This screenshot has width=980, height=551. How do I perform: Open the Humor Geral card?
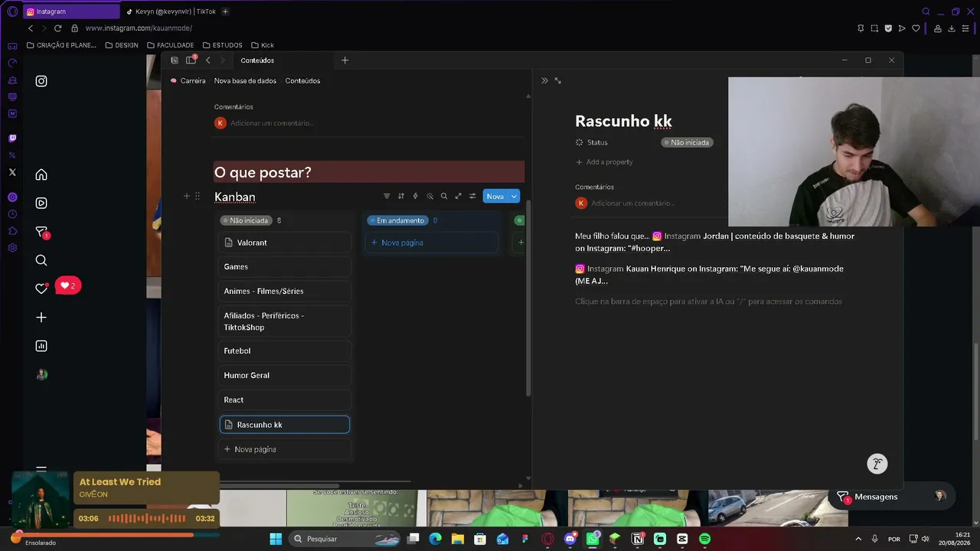coord(285,375)
